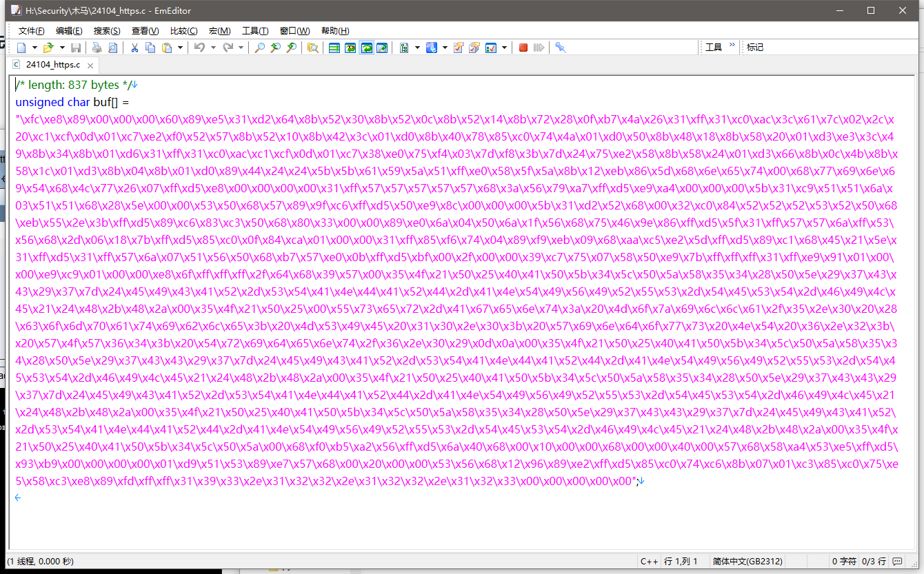924x574 pixels.
Task: Open the 比较(C) Compare menu
Action: [183, 31]
